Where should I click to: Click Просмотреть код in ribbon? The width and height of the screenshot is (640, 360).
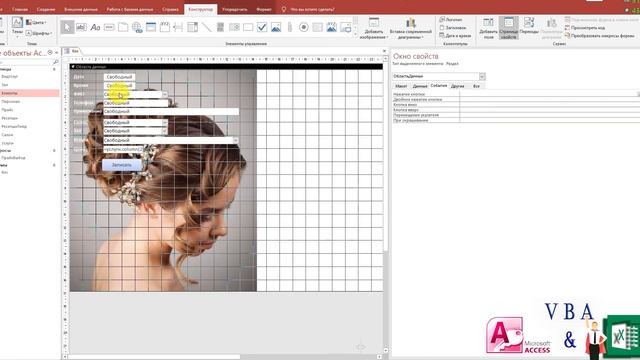point(585,27)
